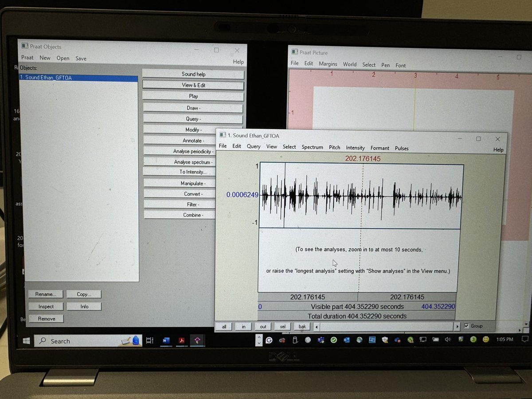
Task: Switch to Word on the taskbar
Action: point(167,340)
